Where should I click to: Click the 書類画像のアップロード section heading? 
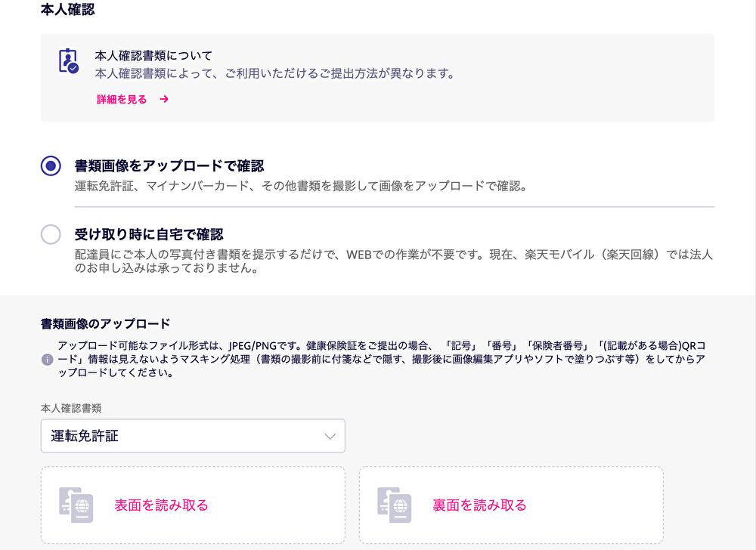tap(105, 323)
